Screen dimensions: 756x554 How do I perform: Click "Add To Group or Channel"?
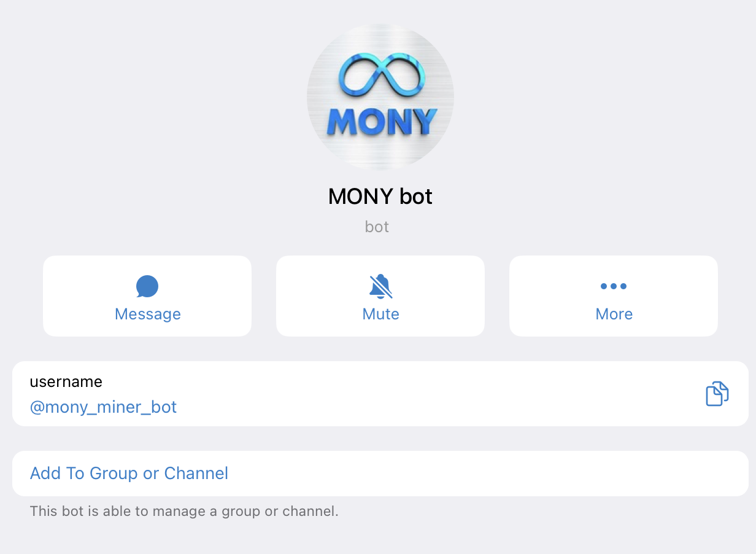129,474
